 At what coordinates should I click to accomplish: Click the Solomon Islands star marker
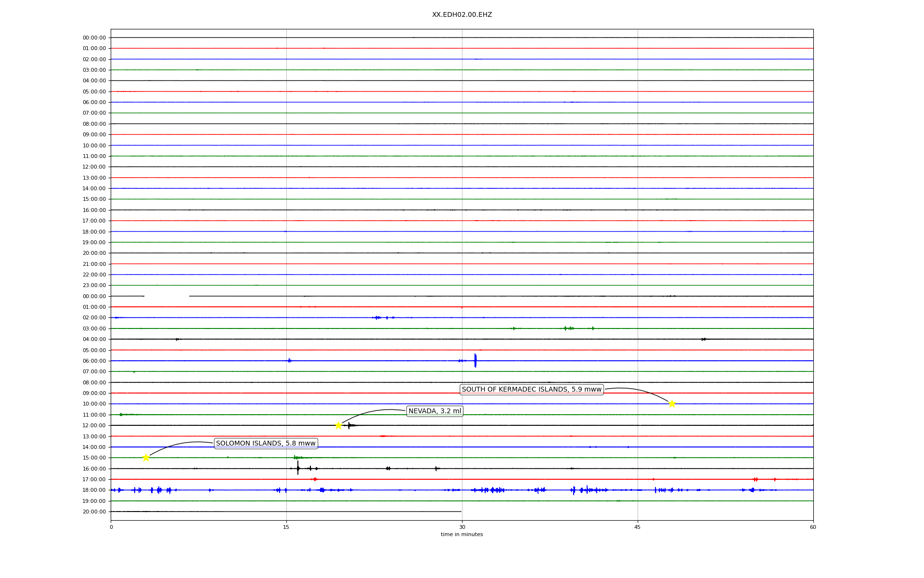coord(146,458)
